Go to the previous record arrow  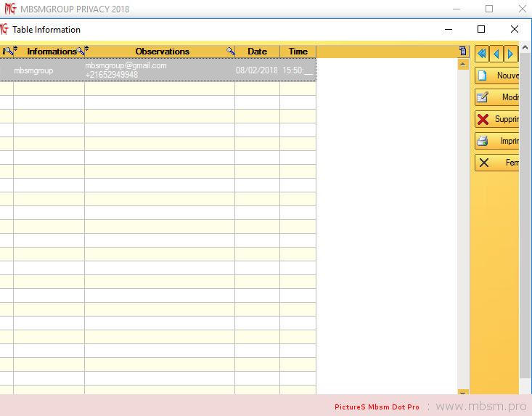496,54
